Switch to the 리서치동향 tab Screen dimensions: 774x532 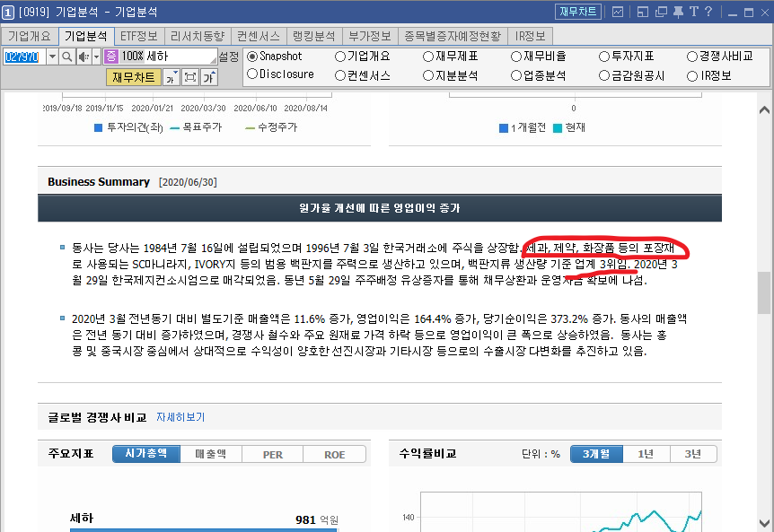click(x=198, y=36)
